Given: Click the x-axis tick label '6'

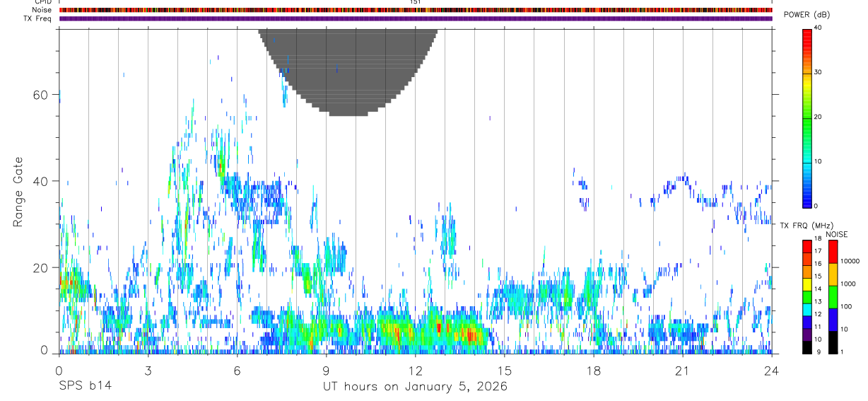Looking at the screenshot, I should [237, 371].
